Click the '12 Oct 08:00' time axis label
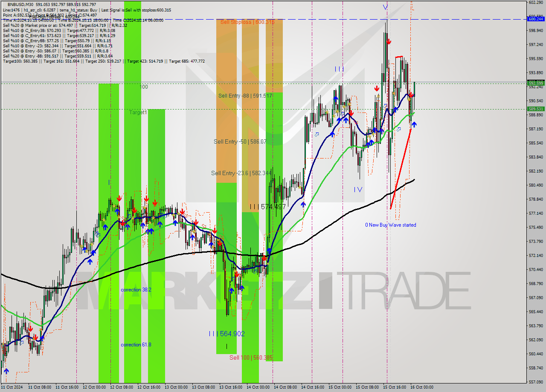The width and height of the screenshot is (546, 392). (x=121, y=387)
